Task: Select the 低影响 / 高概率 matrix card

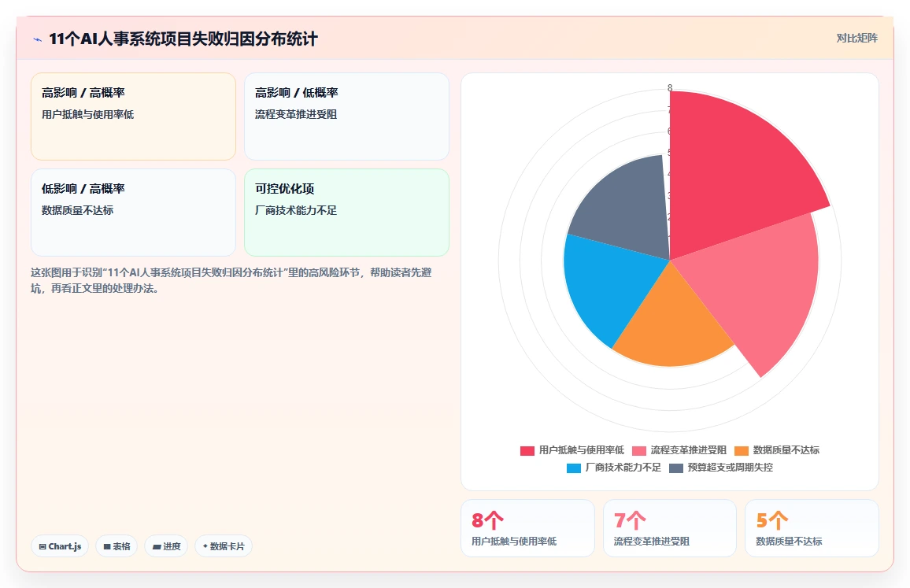Action: [134, 213]
